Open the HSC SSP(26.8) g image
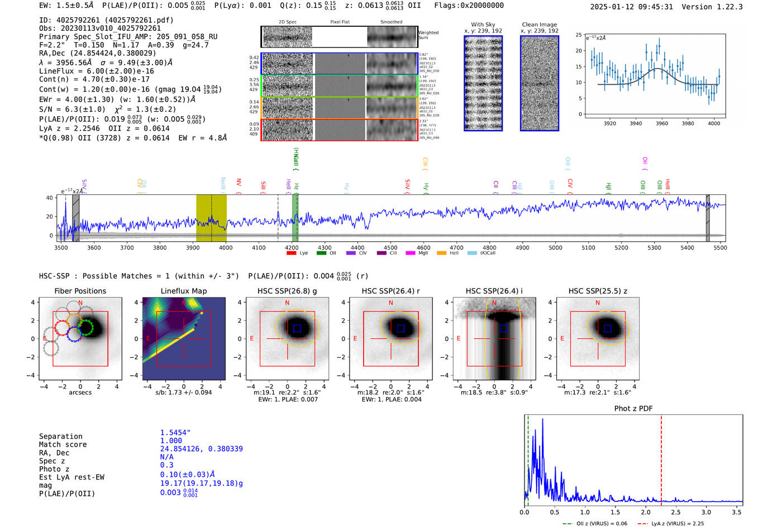The height and width of the screenshot is (532, 782). pos(287,339)
